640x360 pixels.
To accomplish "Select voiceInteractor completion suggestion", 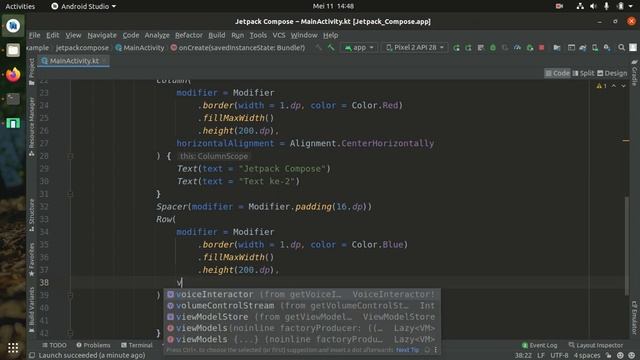I will [302, 294].
